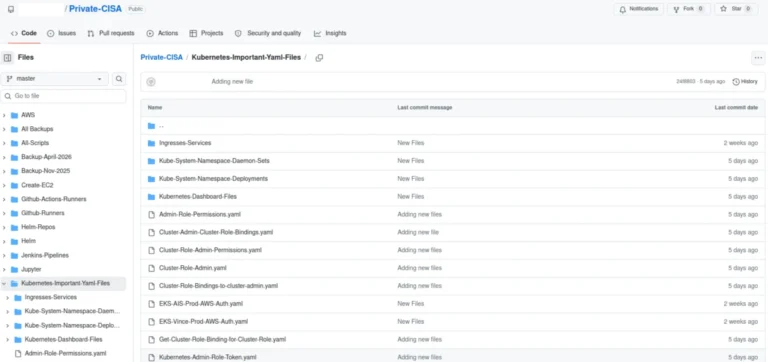Open the Projects tab
Viewport: 768px width, 362px height.
pos(206,33)
